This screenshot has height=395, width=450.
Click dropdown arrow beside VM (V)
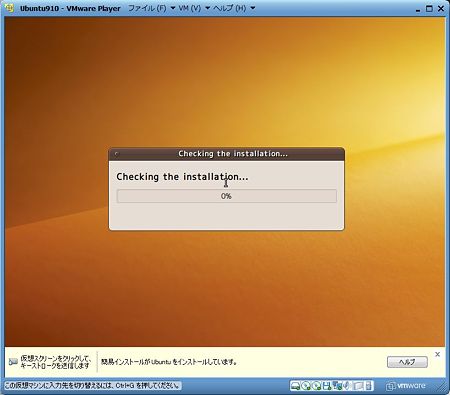pyautogui.click(x=207, y=8)
